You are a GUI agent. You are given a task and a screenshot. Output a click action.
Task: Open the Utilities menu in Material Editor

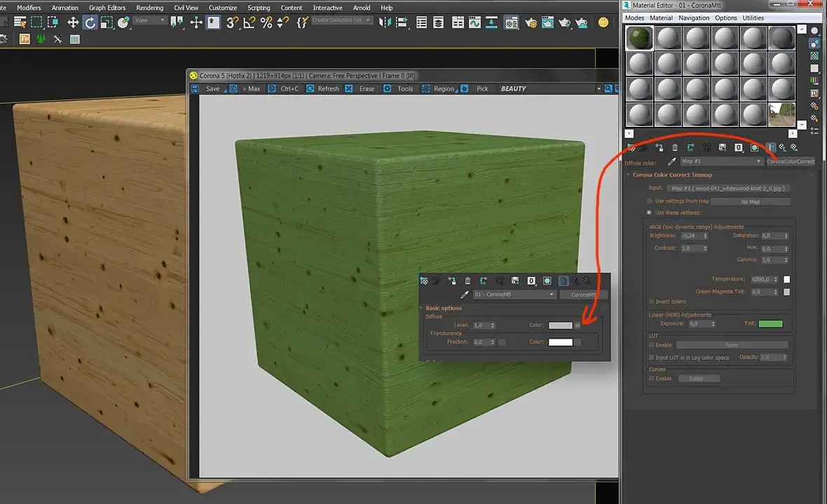[753, 18]
